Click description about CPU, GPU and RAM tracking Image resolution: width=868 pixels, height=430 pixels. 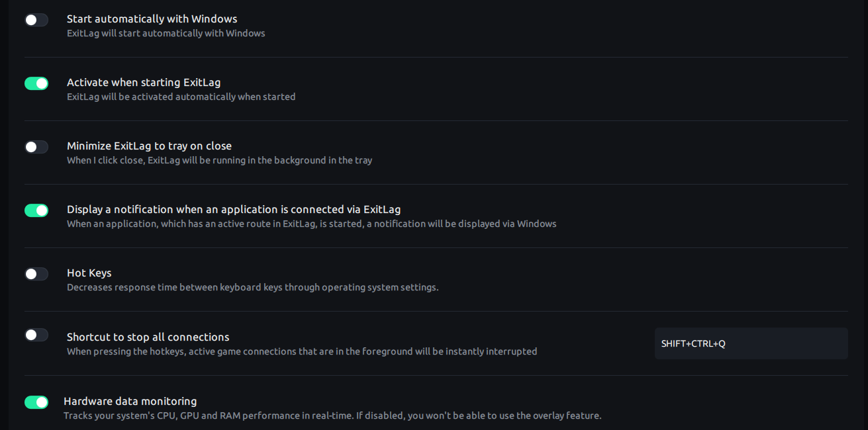(x=332, y=415)
